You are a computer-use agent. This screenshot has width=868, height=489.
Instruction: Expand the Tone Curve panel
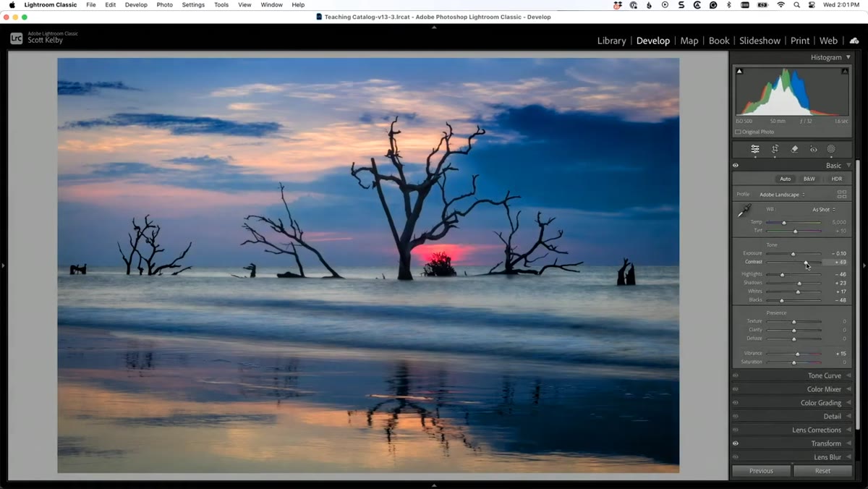pos(848,375)
